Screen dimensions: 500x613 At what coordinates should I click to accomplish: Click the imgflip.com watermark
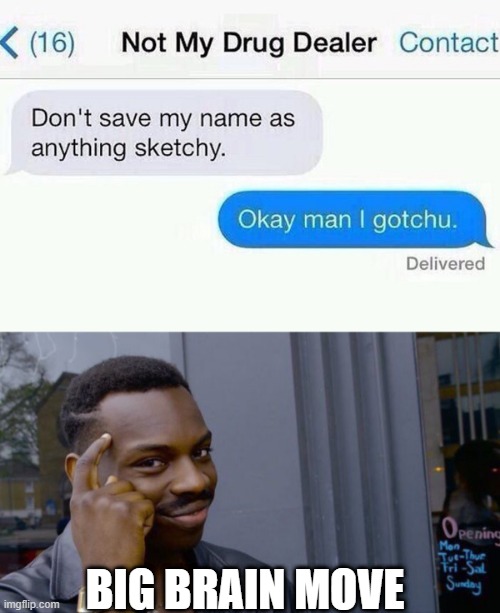pyautogui.click(x=31, y=604)
